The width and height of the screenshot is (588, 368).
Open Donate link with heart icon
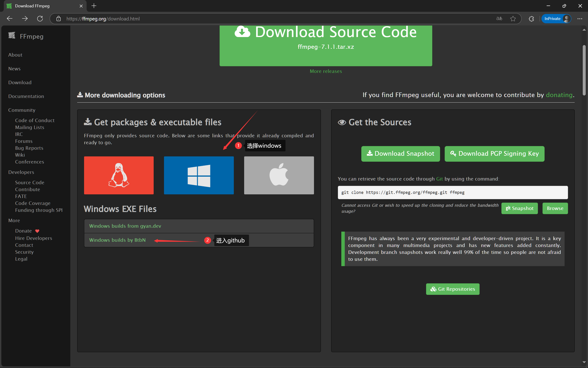click(27, 231)
